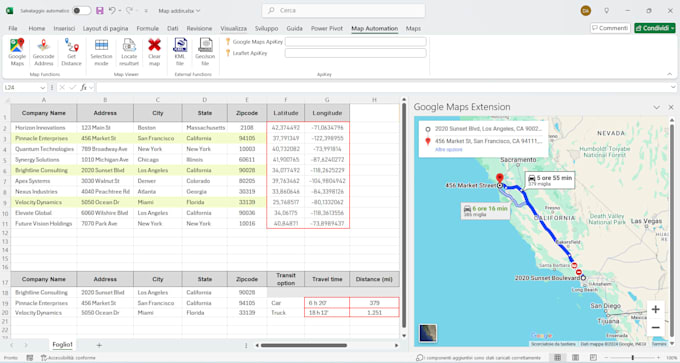Click the Leaflet ApiKey input field
The width and height of the screenshot is (680, 363).
[x=356, y=53]
